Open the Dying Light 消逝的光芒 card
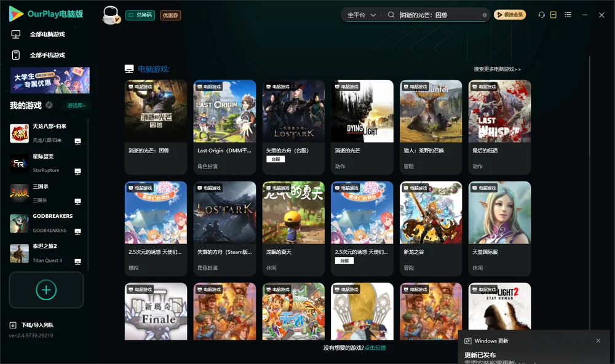The height and width of the screenshot is (364, 615). [x=362, y=127]
